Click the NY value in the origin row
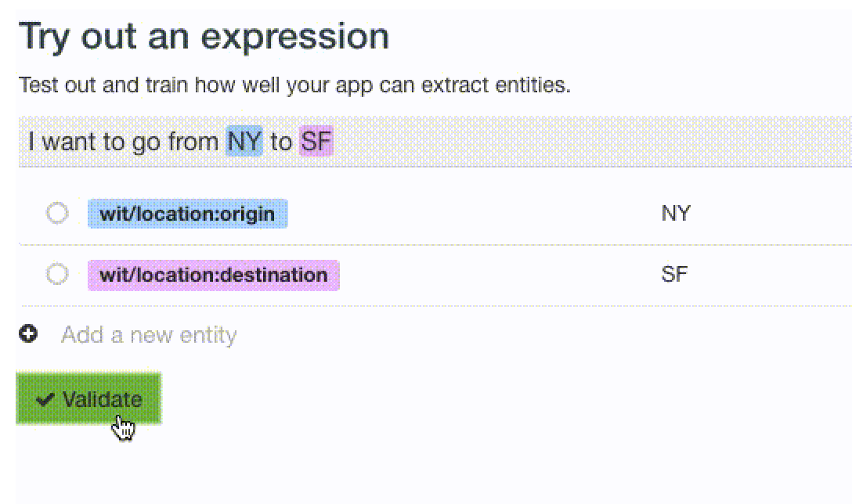This screenshot has height=504, width=852. point(675,213)
